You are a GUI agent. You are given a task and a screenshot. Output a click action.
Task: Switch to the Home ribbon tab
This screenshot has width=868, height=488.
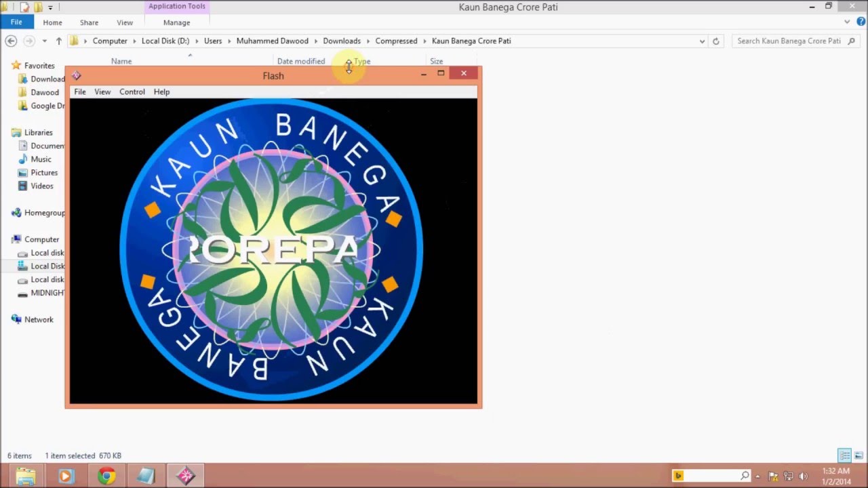click(52, 22)
